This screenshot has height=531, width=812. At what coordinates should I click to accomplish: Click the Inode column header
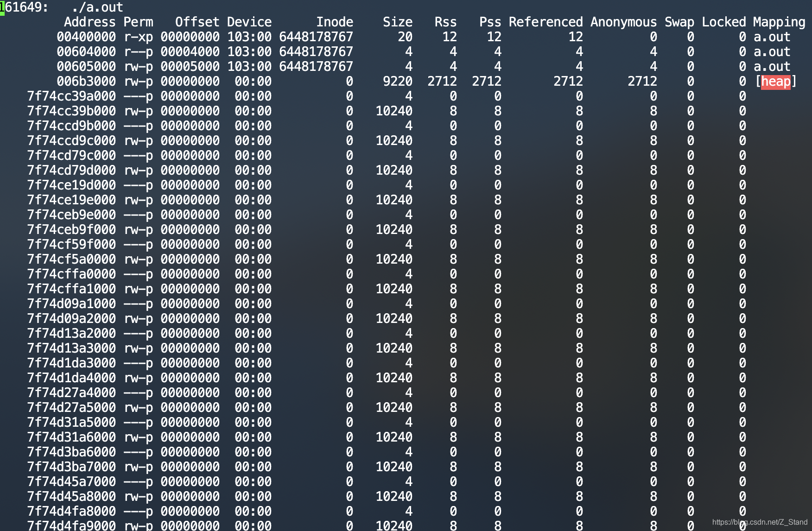tap(335, 22)
